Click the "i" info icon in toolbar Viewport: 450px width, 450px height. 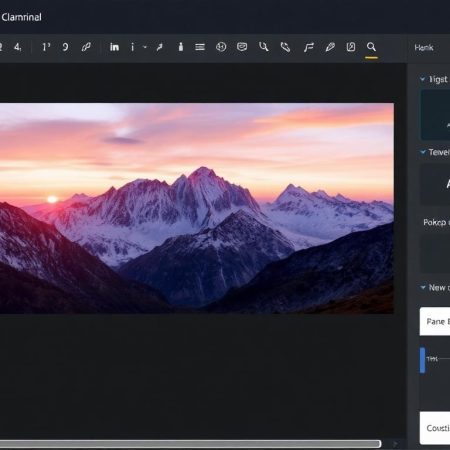[132, 47]
